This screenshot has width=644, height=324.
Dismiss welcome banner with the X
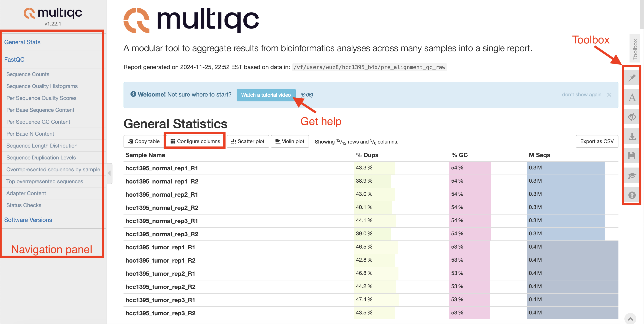pyautogui.click(x=609, y=95)
